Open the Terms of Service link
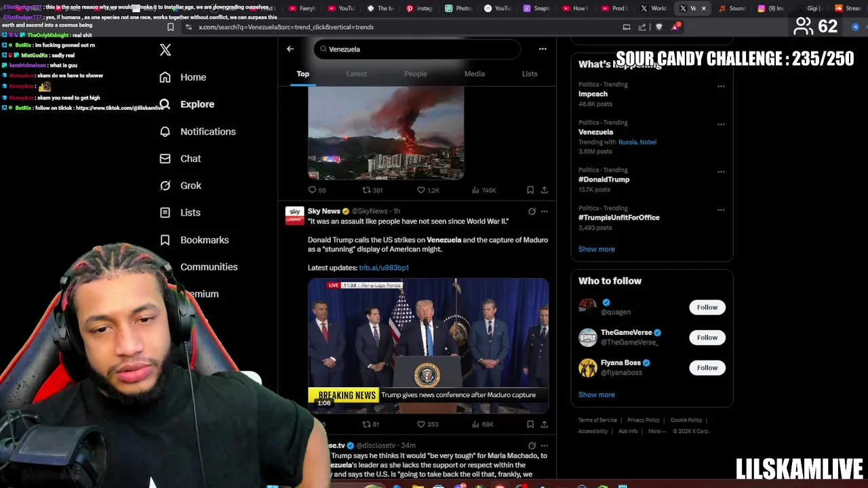868x488 pixels. [597, 420]
